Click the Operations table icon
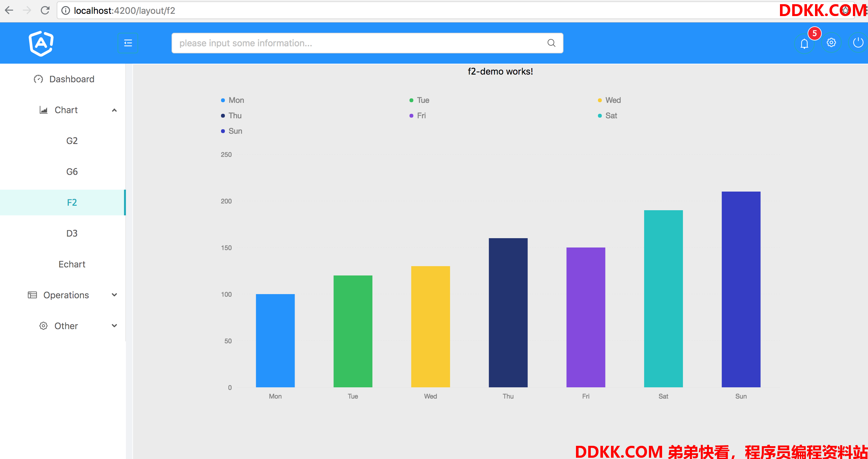Image resolution: width=868 pixels, height=459 pixels. click(32, 295)
